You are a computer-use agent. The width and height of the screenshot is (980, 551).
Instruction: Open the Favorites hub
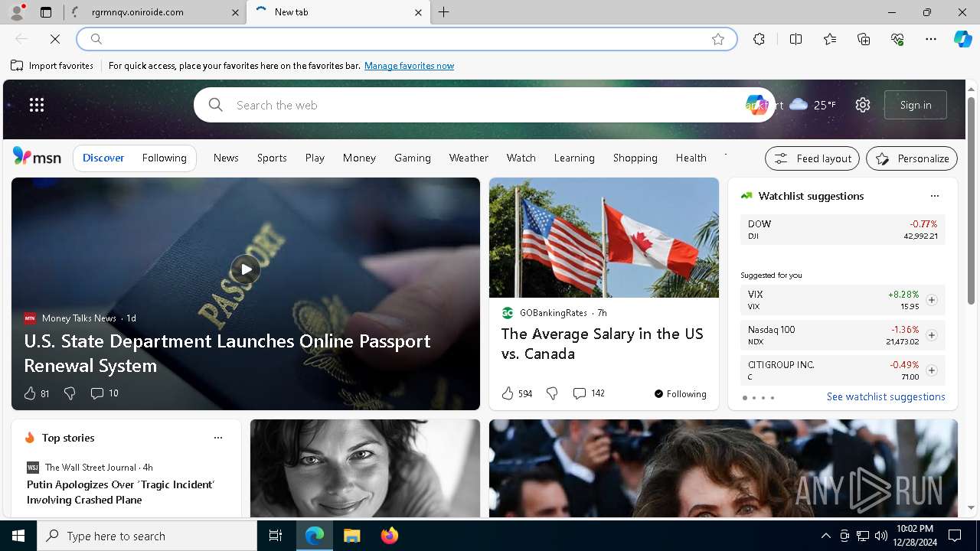point(830,39)
